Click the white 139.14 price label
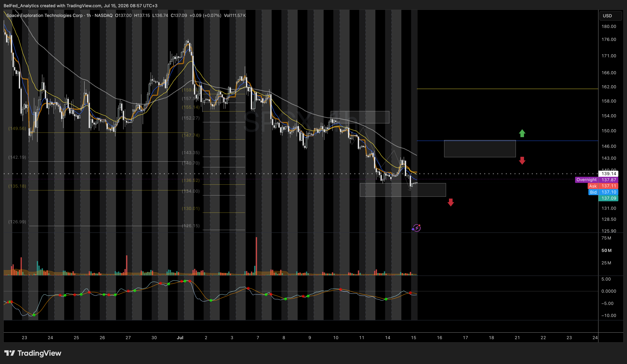627x364 pixels. coord(608,174)
